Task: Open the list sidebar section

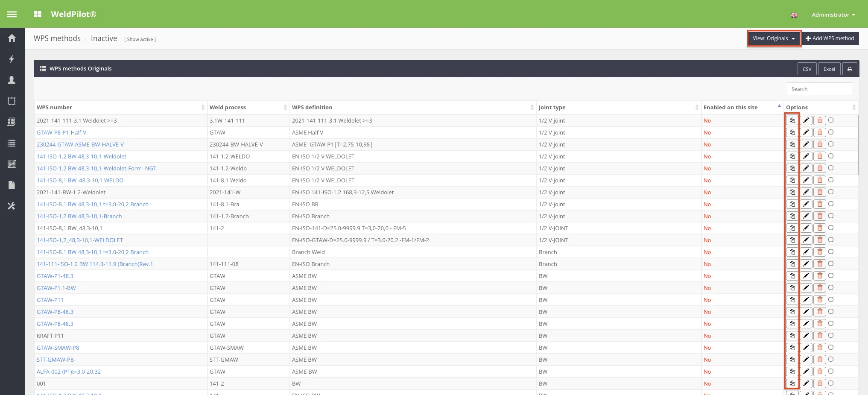Action: point(12,143)
